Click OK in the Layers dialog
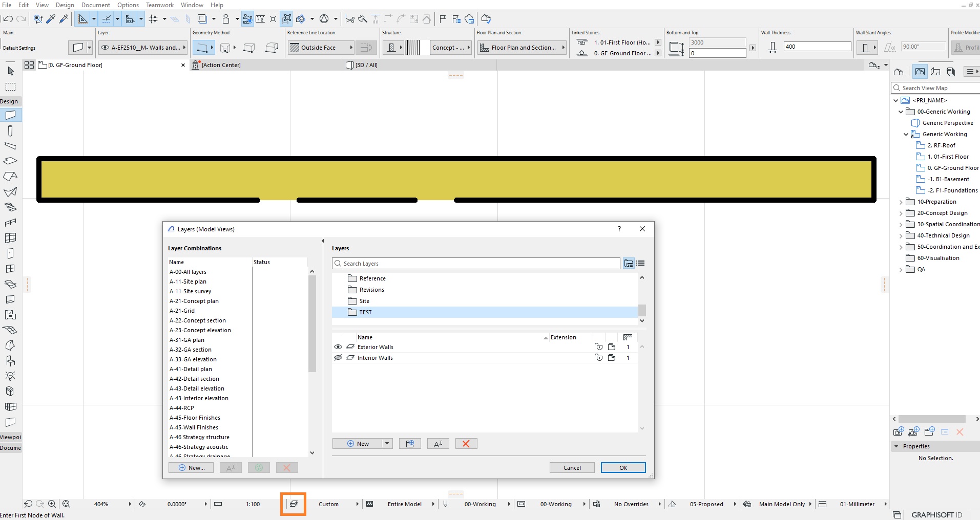Screen dimensions: 980x520 click(x=623, y=468)
